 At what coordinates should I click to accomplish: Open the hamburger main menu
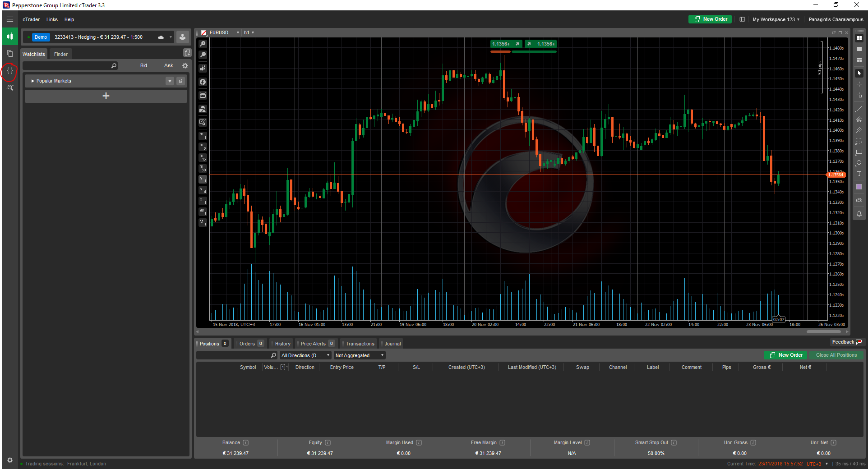[10, 19]
